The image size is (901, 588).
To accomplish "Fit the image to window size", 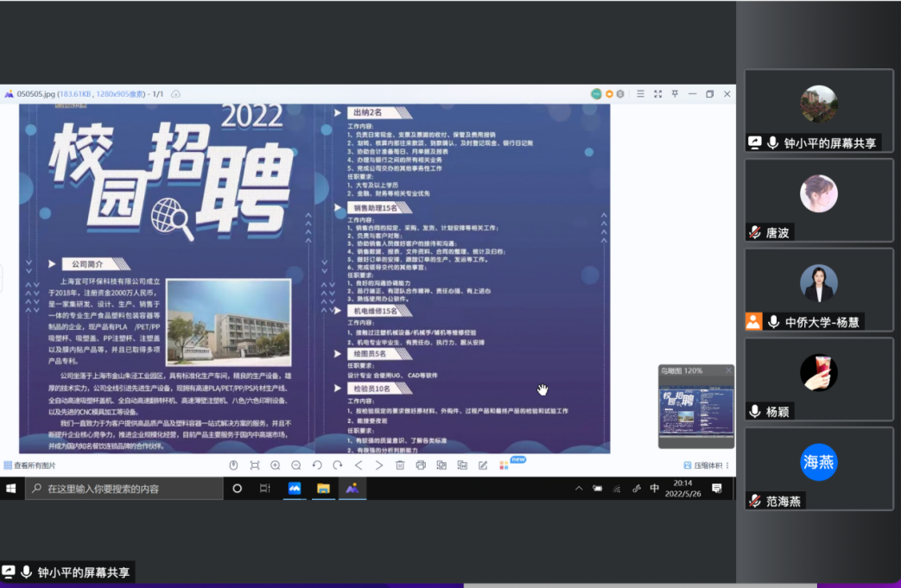I will [x=255, y=465].
